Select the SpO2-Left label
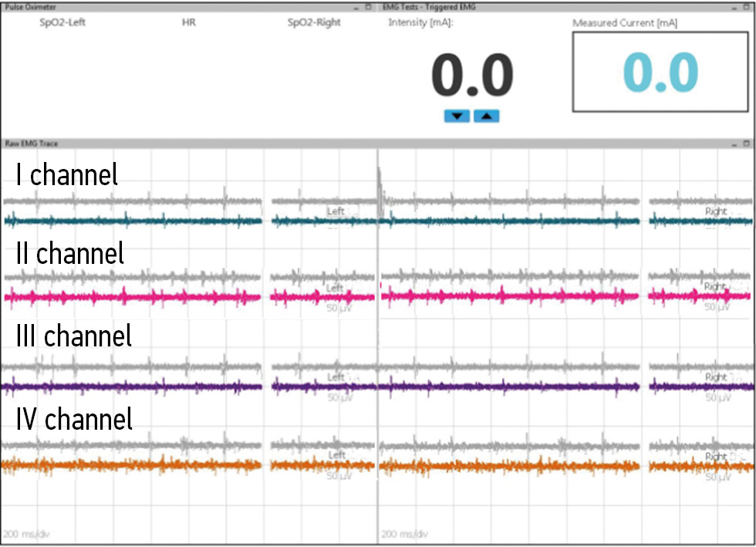This screenshot has height=547, width=756. point(62,22)
